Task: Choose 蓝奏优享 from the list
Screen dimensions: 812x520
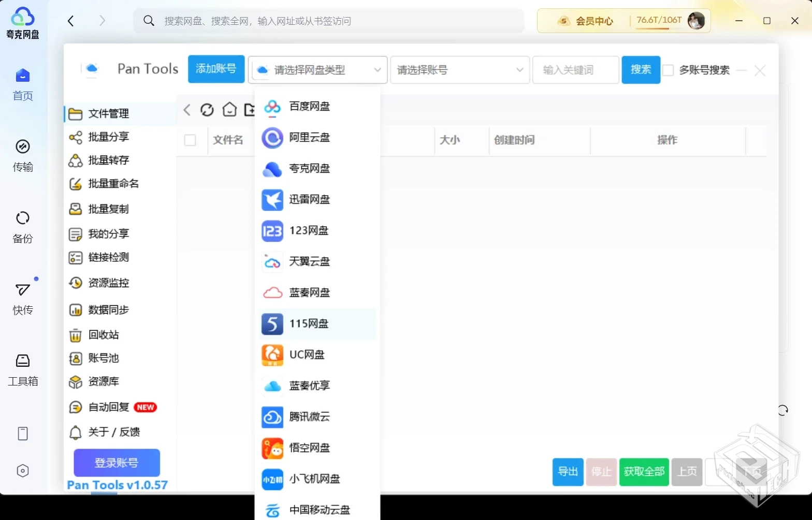Action: coord(317,386)
